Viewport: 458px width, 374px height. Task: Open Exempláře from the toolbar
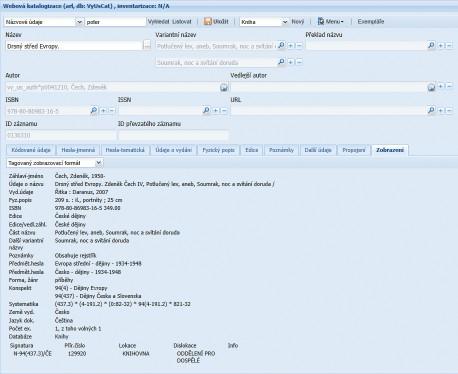pos(371,22)
